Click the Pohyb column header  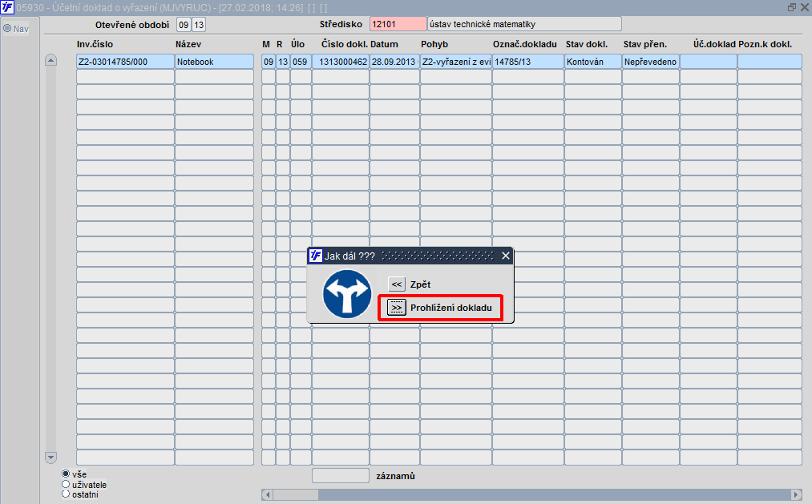point(434,44)
